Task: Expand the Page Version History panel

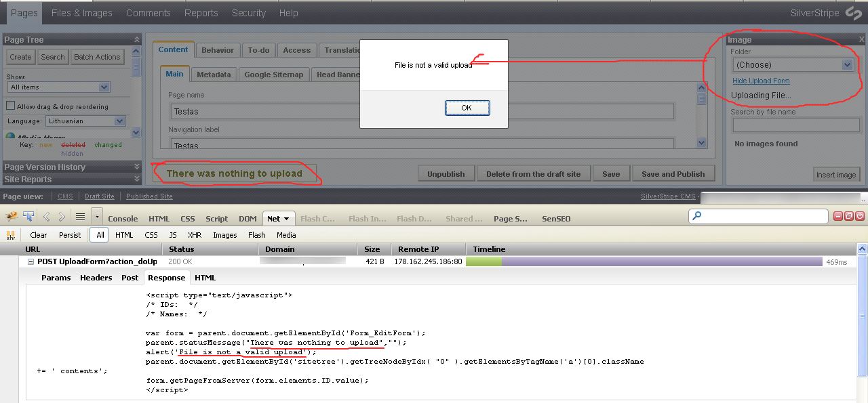Action: [x=136, y=167]
